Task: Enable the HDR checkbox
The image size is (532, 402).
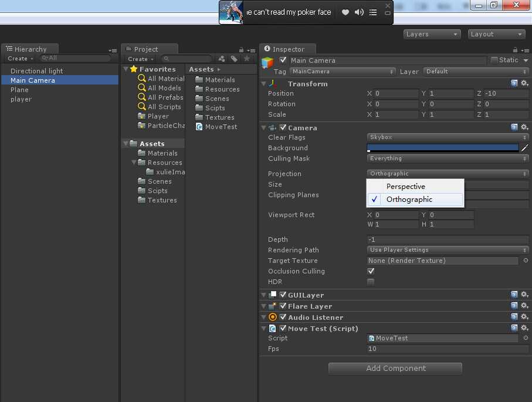Action: 371,282
